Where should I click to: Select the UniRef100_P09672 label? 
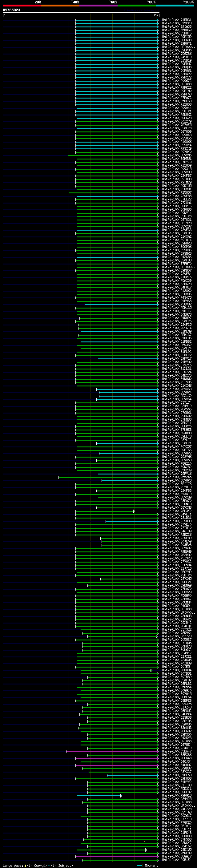[176, 81]
